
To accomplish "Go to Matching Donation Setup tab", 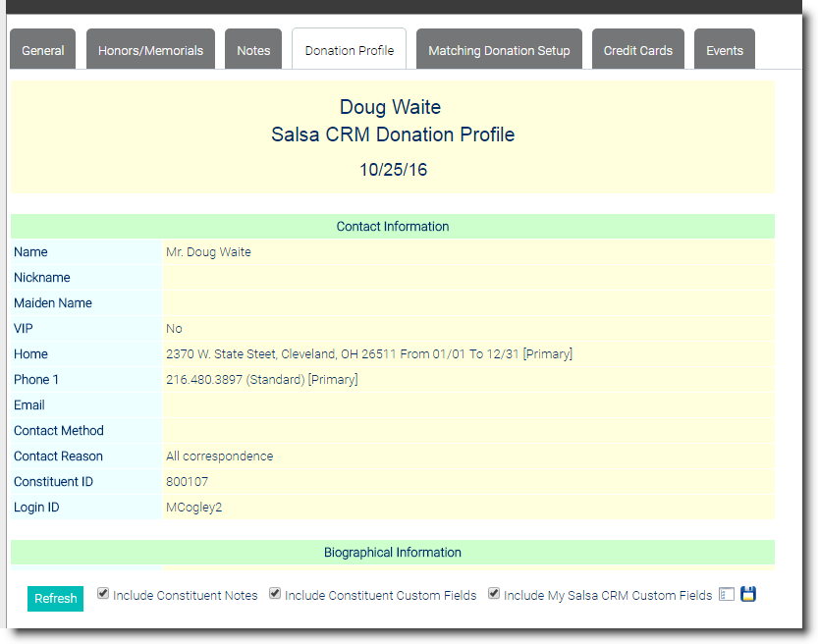I will (499, 50).
